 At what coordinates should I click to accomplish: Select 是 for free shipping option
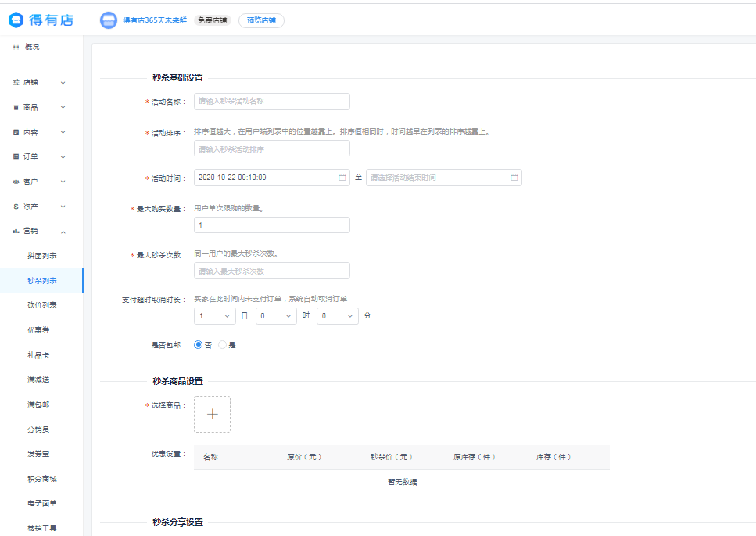pyautogui.click(x=223, y=344)
